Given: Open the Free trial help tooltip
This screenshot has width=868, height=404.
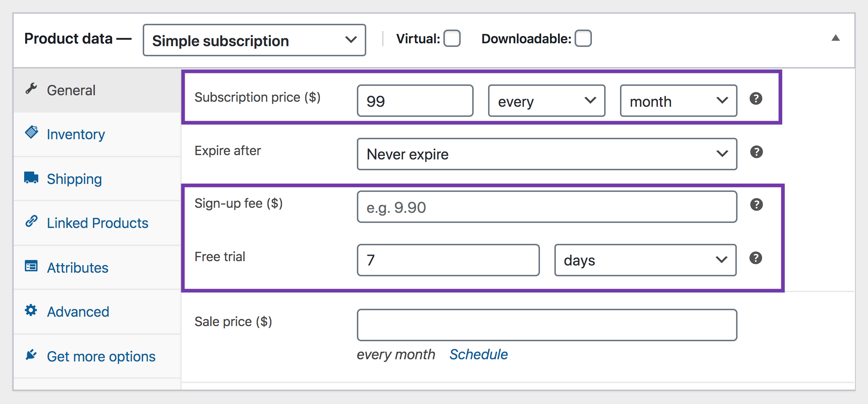Looking at the screenshot, I should 756,258.
